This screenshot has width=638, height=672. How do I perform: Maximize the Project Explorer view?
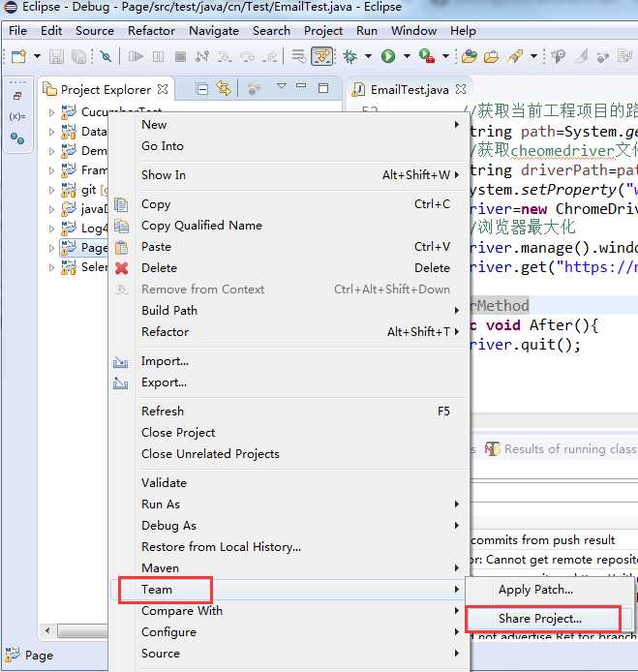point(323,88)
